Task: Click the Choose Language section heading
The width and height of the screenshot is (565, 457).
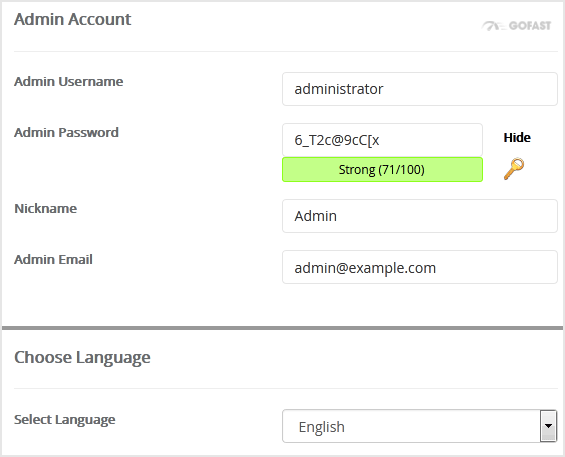Action: click(x=82, y=358)
